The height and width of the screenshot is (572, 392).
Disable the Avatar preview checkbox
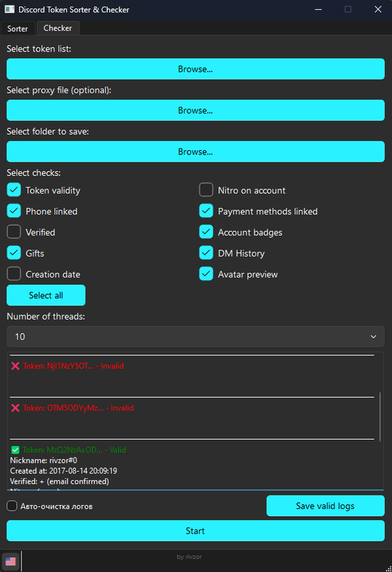pyautogui.click(x=206, y=274)
